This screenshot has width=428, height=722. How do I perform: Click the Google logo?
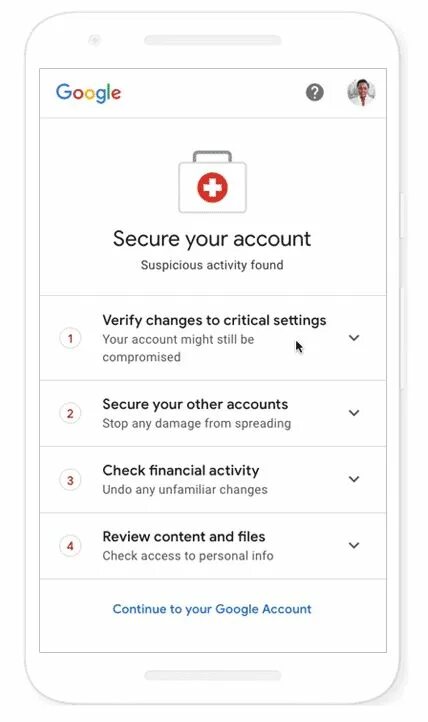88,93
